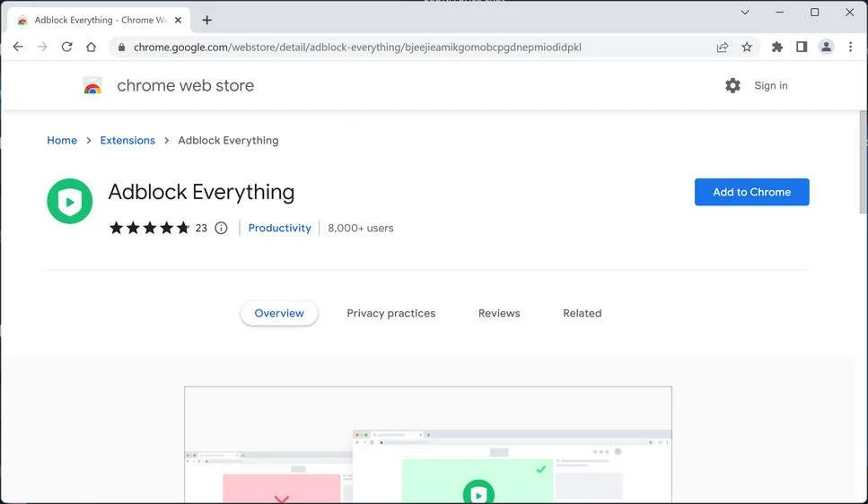The height and width of the screenshot is (504, 868).
Task: Open the Productivity category link
Action: (279, 228)
